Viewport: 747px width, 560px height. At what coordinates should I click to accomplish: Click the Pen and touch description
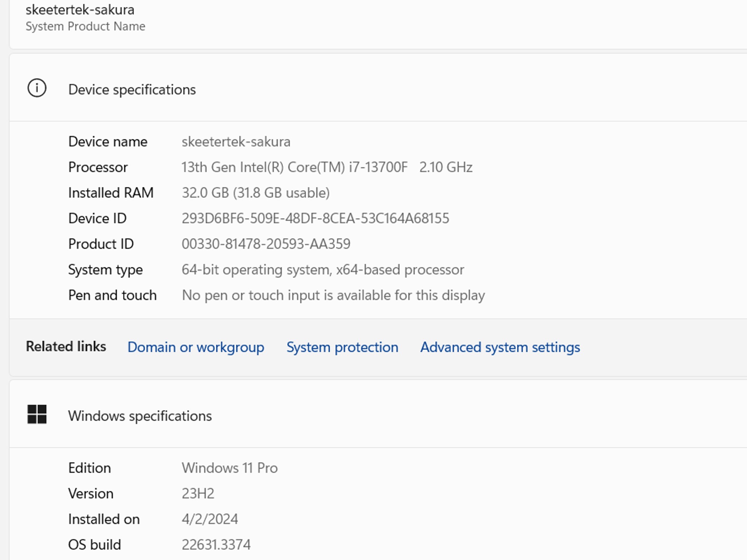(333, 295)
